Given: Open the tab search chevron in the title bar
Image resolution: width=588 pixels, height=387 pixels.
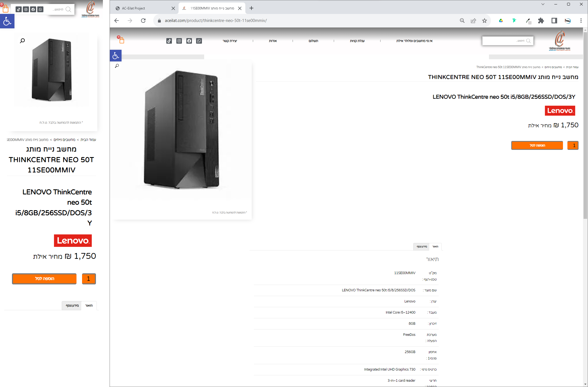Looking at the screenshot, I should 543,4.
